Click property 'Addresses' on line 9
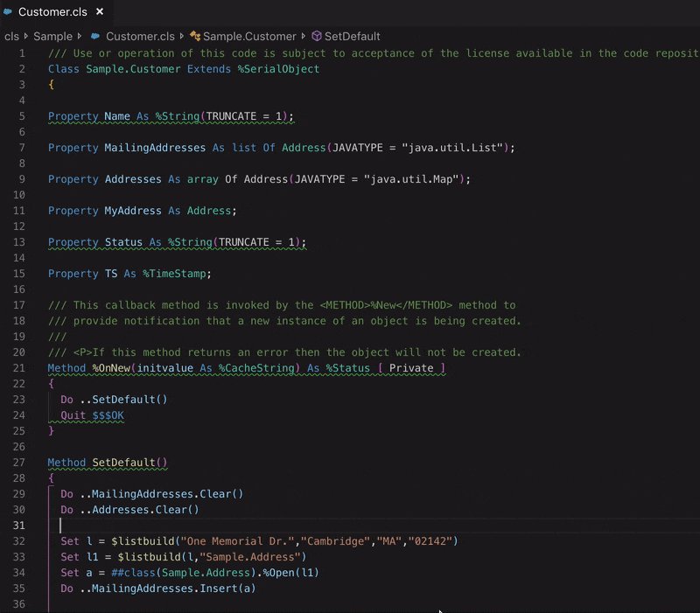 133,179
